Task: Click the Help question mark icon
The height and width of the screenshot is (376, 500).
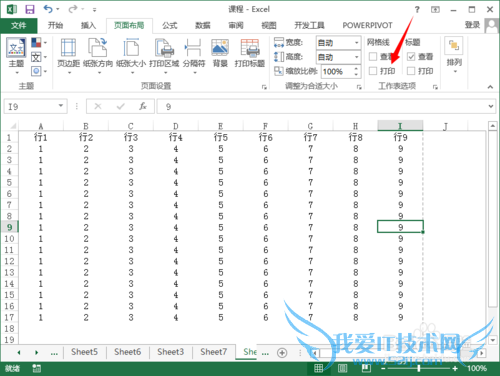Action: point(417,9)
